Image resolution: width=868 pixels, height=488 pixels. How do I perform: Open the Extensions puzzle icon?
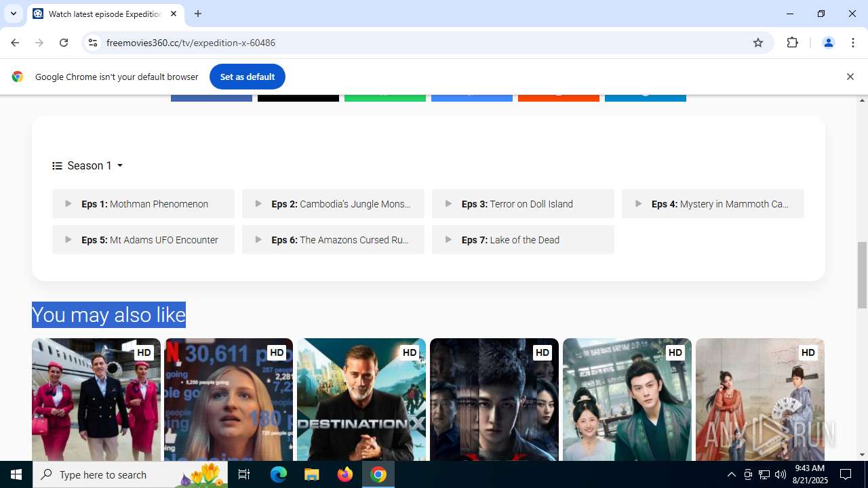click(x=792, y=43)
